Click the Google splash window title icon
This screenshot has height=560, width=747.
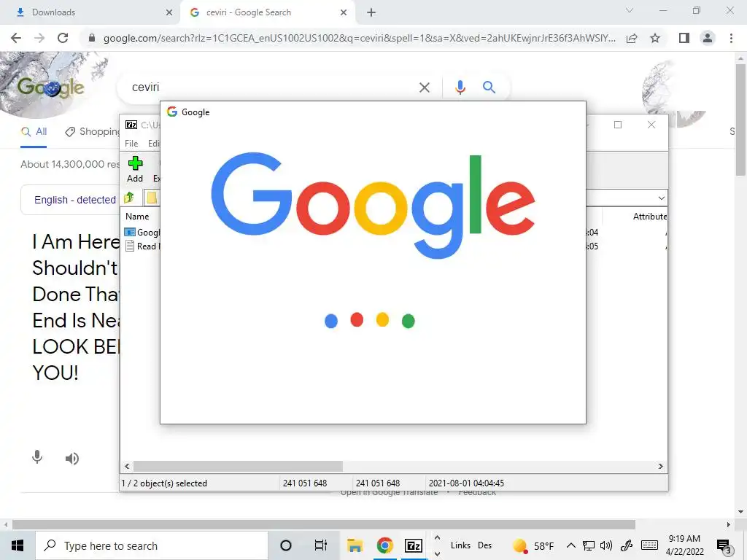pos(172,112)
